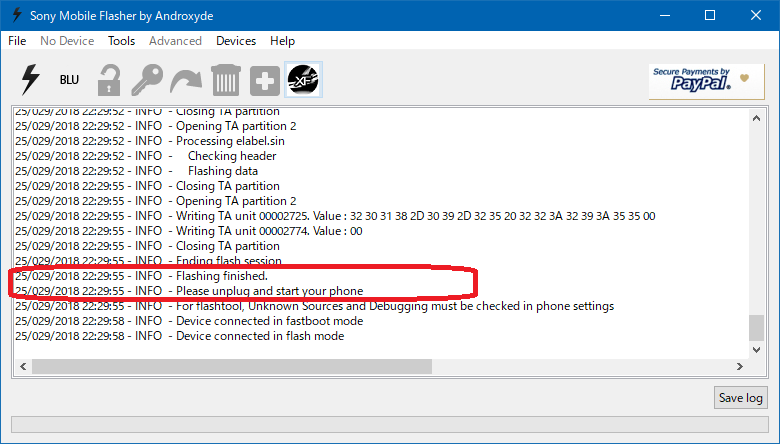
Task: Open the No Device menu
Action: pos(67,41)
